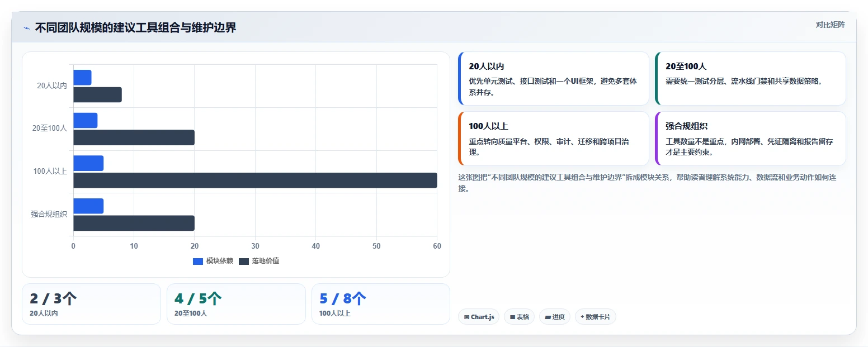Select the 表格 tag
The height and width of the screenshot is (347, 868).
click(x=520, y=317)
